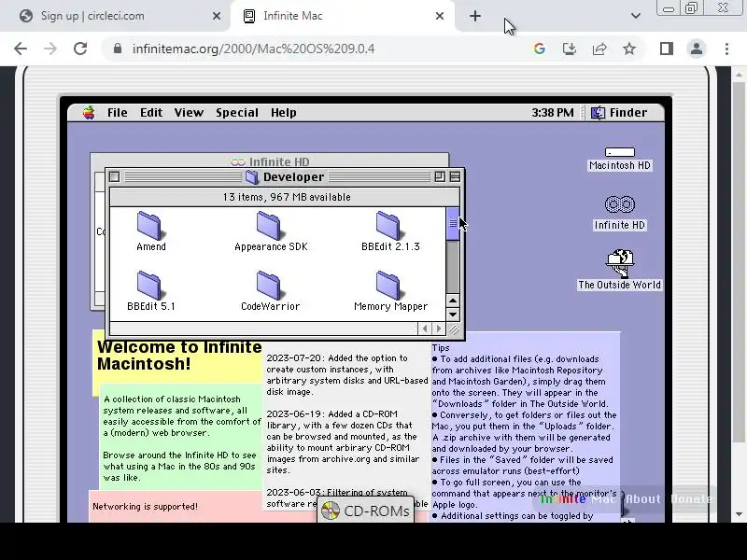
Task: Open the browser profile menu
Action: coord(697,49)
